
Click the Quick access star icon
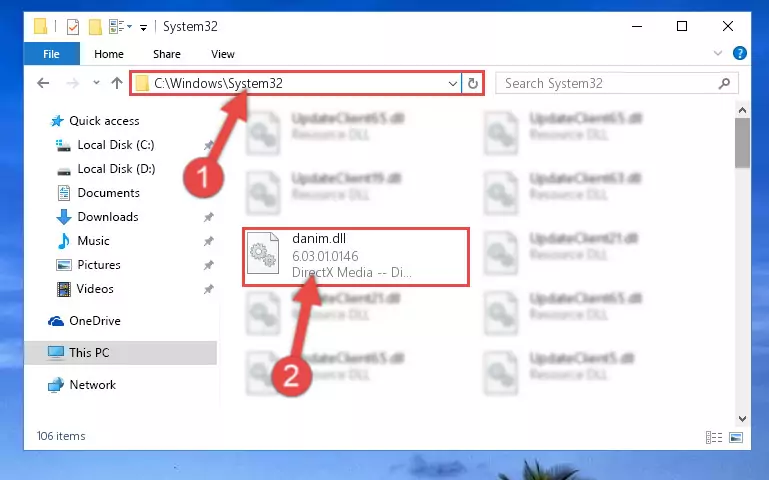pyautogui.click(x=57, y=121)
